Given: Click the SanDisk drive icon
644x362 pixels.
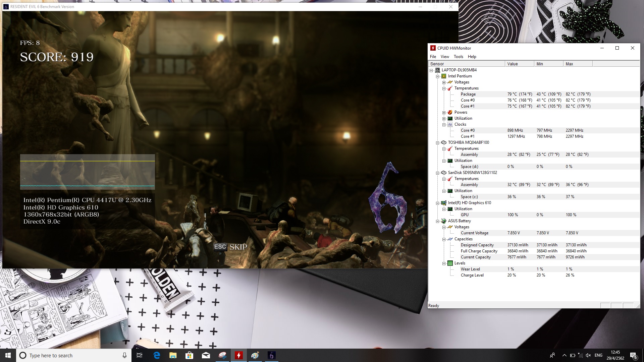Looking at the screenshot, I should coord(443,173).
